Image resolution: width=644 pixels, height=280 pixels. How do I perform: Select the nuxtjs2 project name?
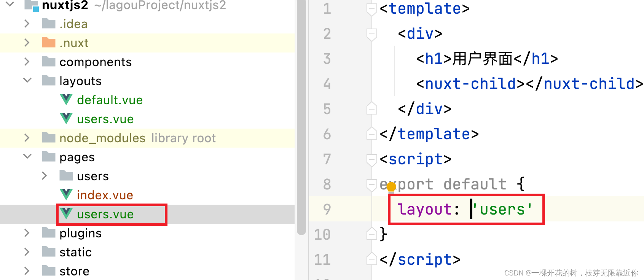(65, 5)
